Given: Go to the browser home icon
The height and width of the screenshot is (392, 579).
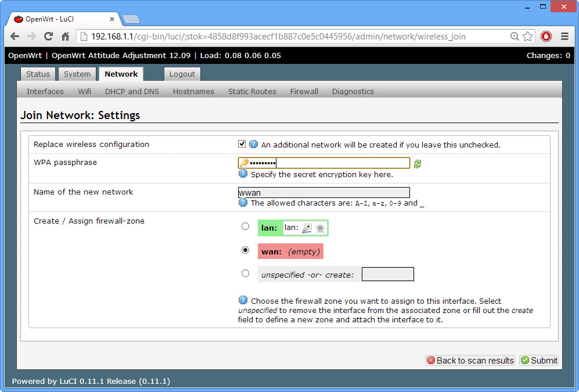Looking at the screenshot, I should point(66,36).
